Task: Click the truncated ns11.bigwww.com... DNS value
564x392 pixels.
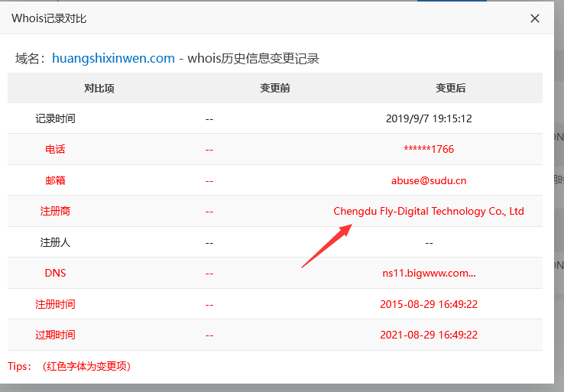Action: coord(429,273)
